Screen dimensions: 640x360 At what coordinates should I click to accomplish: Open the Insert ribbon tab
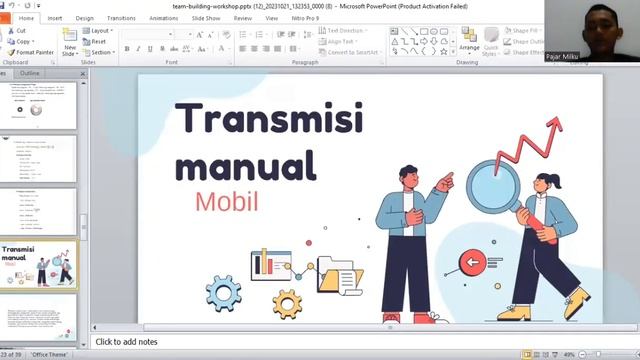55,18
